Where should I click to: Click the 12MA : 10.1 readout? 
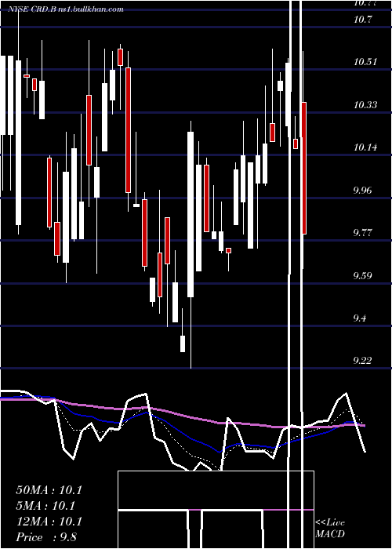coord(49,522)
